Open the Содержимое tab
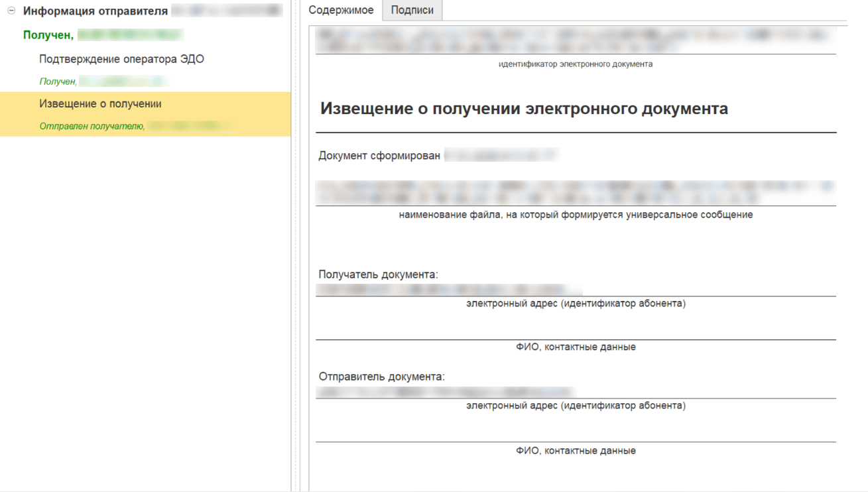This screenshot has height=492, width=868. (341, 11)
